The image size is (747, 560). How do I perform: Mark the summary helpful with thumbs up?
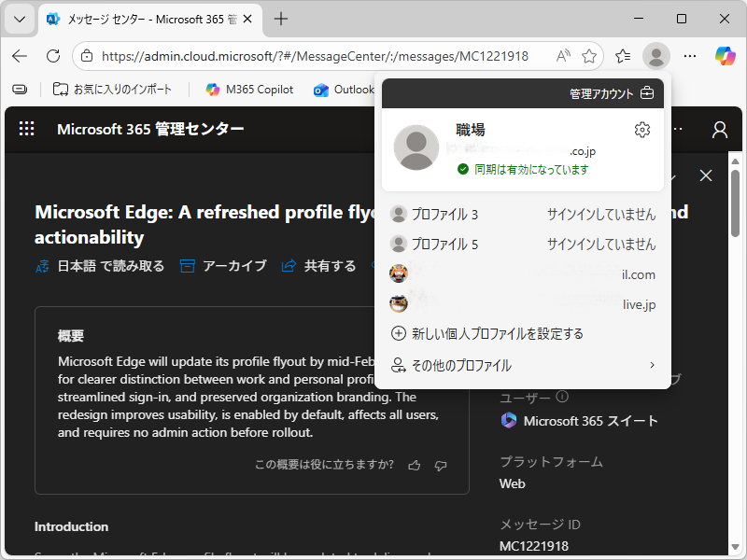coord(415,465)
